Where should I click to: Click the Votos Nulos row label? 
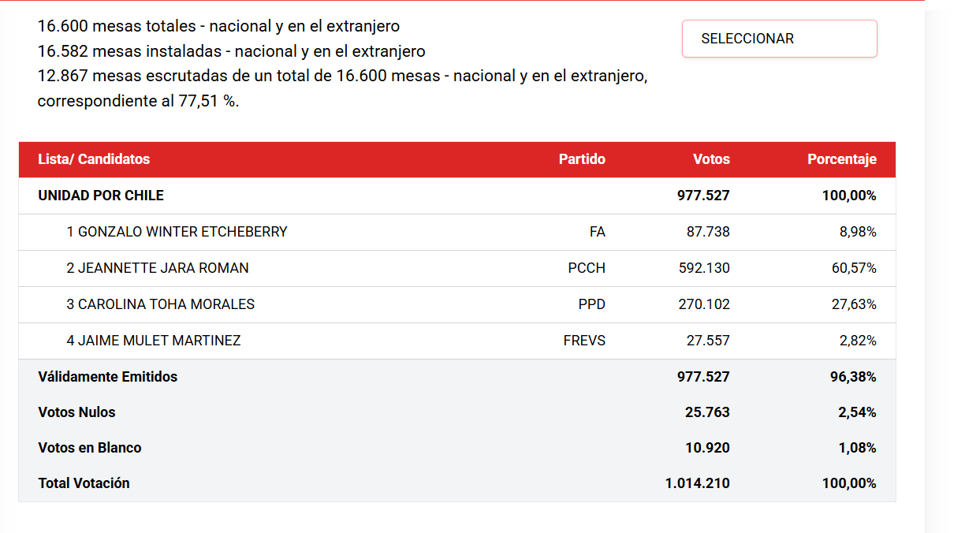coord(76,412)
